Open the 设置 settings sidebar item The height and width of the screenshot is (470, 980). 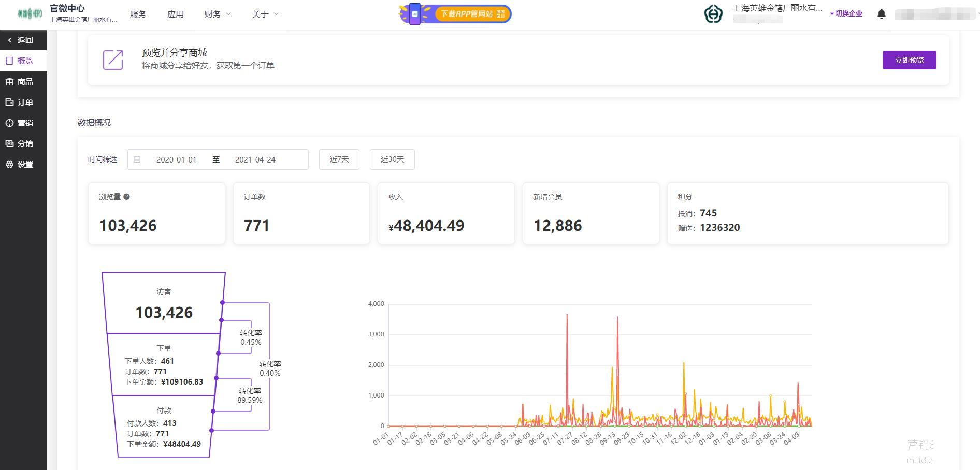[x=23, y=164]
